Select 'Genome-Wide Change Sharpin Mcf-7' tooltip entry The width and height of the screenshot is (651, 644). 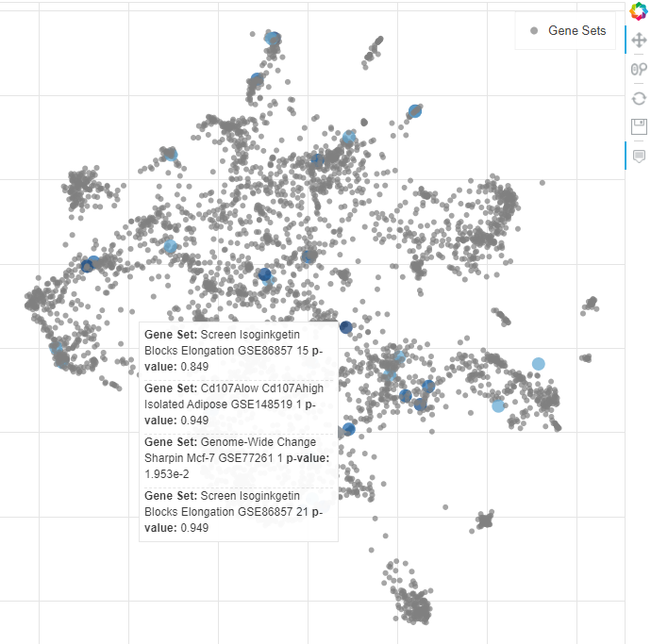239,458
